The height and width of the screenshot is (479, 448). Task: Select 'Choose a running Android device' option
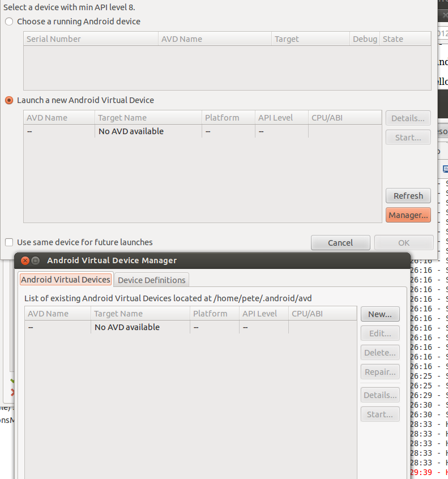coord(9,22)
